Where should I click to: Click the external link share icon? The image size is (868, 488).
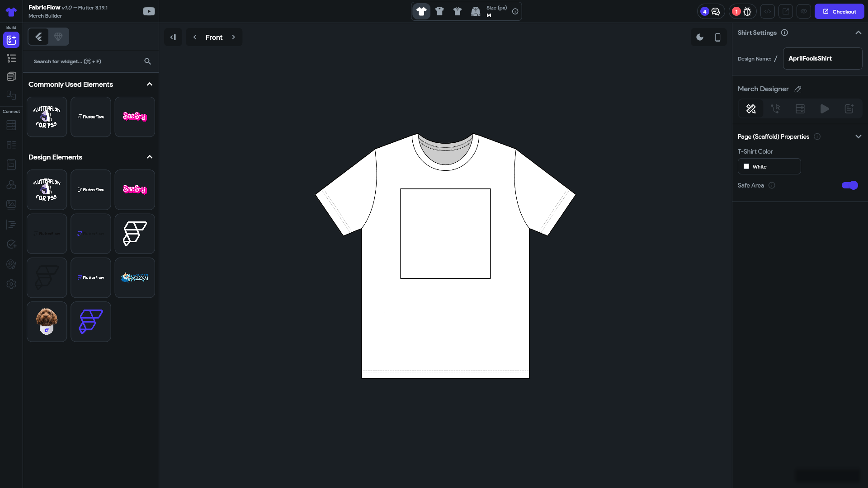tap(786, 11)
